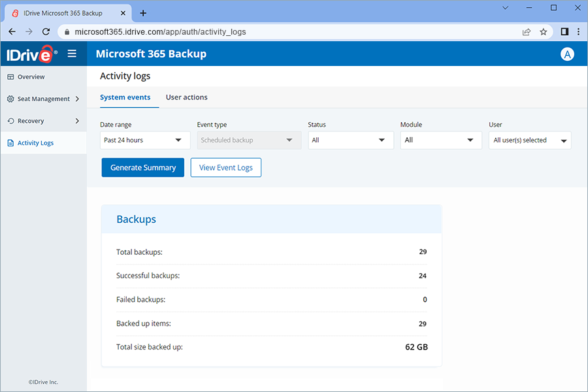Image resolution: width=588 pixels, height=392 pixels.
Task: Click the View Event Logs button
Action: [x=226, y=168]
